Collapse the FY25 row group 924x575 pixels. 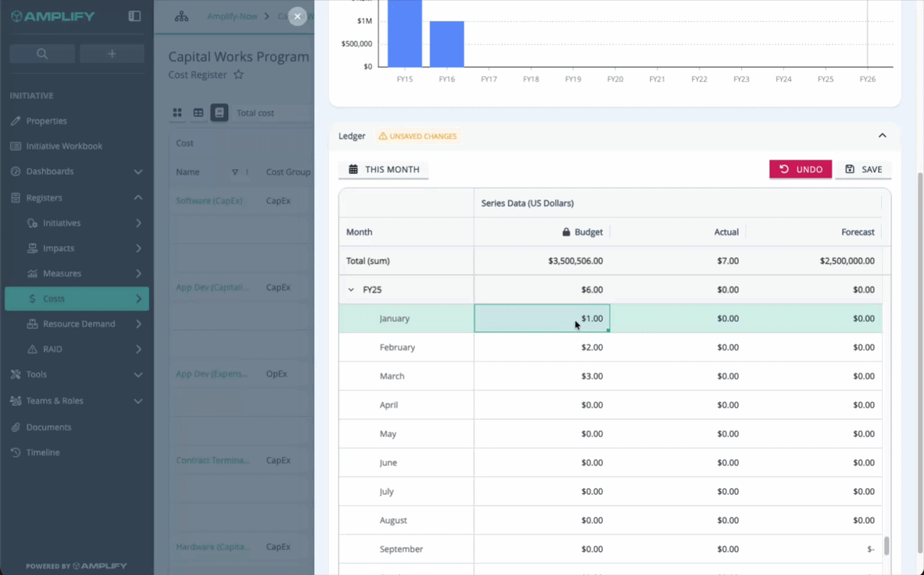pos(352,289)
